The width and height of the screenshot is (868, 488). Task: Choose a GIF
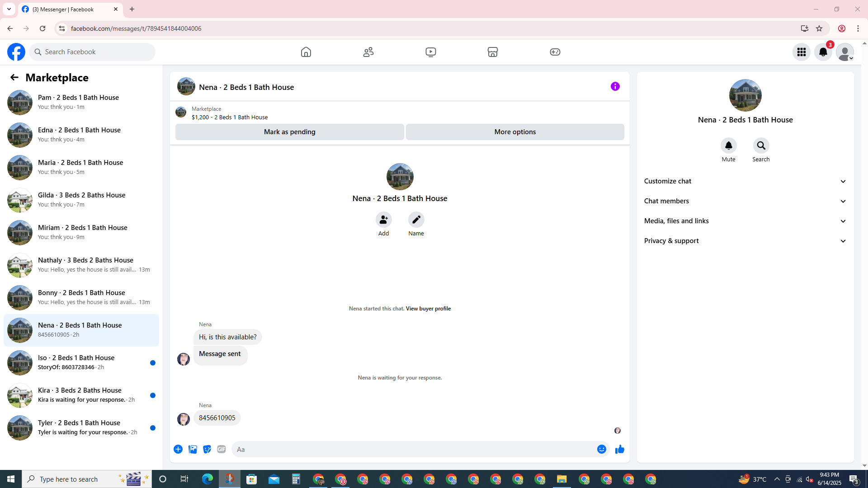(222, 449)
